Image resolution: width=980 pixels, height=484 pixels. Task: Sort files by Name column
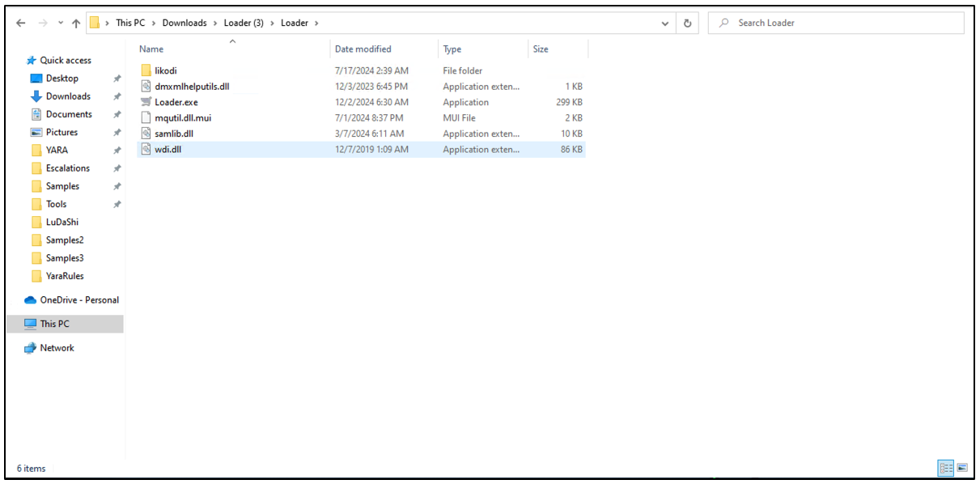(151, 49)
